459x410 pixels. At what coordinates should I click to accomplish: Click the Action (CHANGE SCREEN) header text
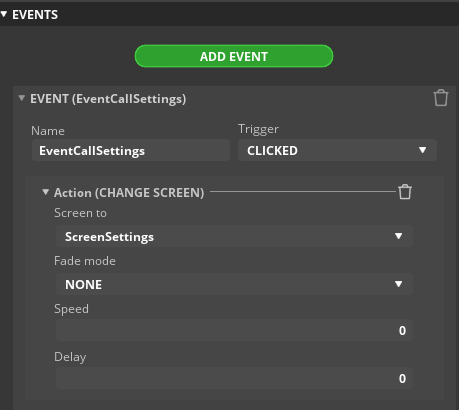coord(129,193)
